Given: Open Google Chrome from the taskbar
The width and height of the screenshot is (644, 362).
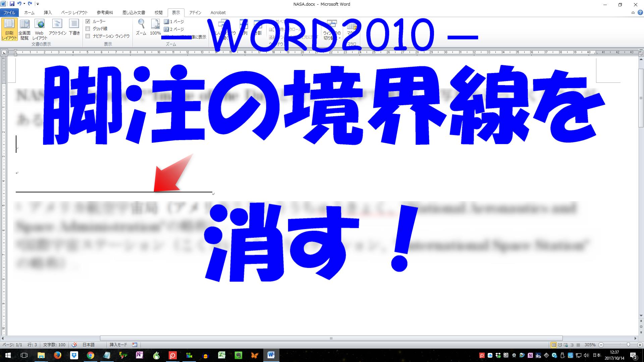Looking at the screenshot, I should [90, 355].
